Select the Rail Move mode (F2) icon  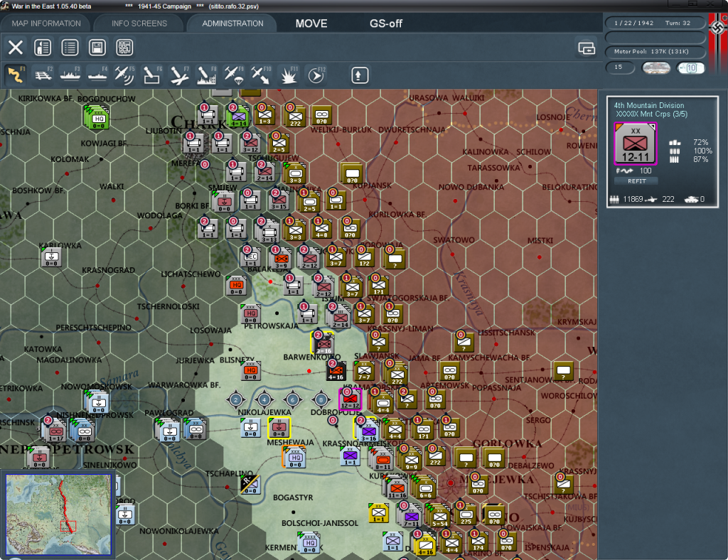click(43, 75)
